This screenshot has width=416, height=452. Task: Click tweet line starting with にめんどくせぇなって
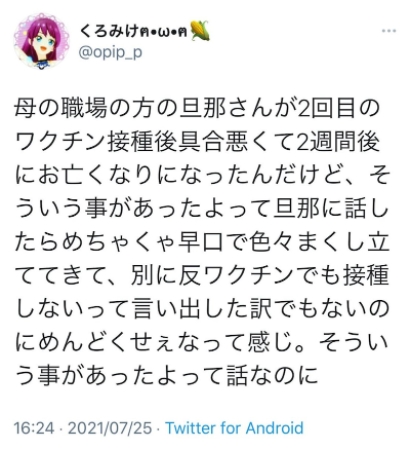coord(202,342)
